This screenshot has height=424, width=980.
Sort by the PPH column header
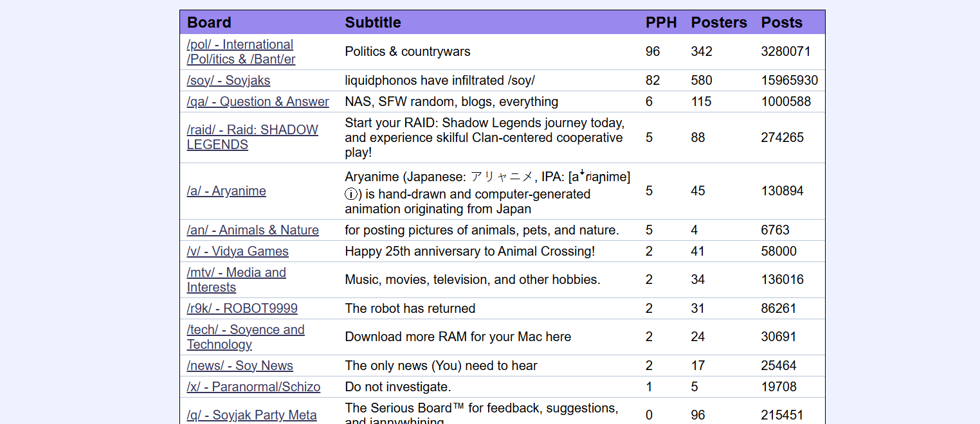click(661, 22)
